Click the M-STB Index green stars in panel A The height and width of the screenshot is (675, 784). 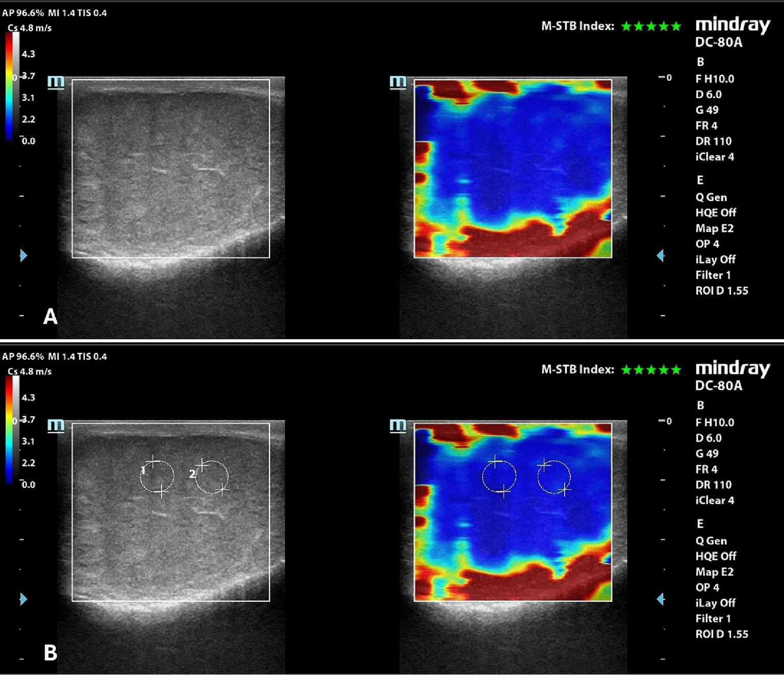point(651,27)
